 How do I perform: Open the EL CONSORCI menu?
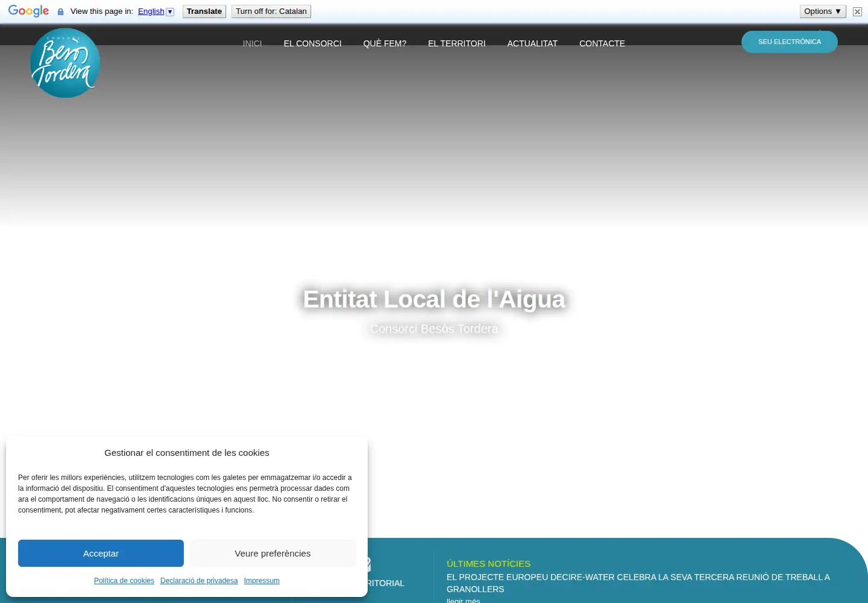(312, 43)
